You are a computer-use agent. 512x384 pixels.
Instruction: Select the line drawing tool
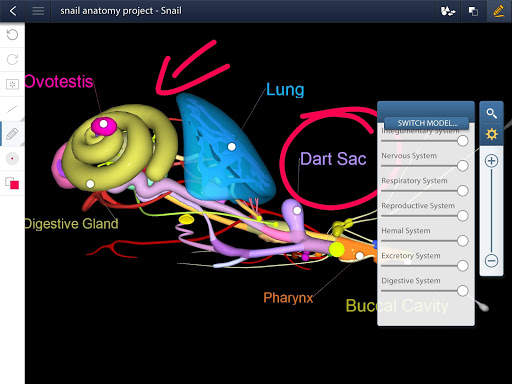12,109
